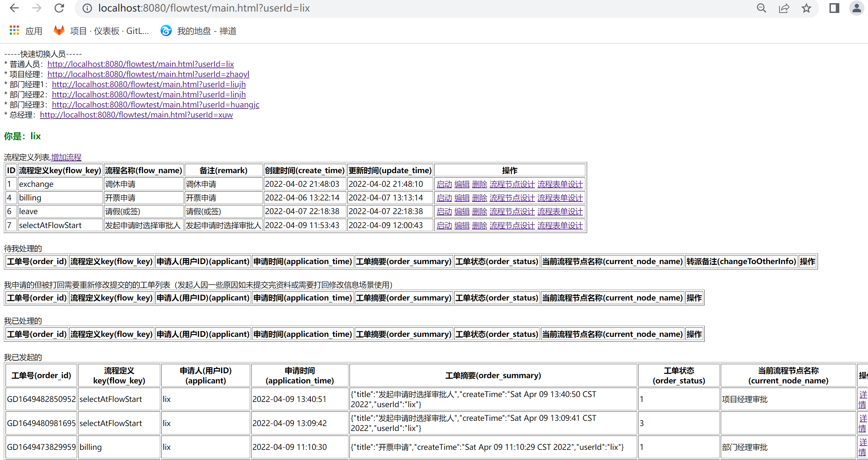Screen dimensions: 868x460
Task: Switch to user zhaoyl link
Action: [148, 74]
